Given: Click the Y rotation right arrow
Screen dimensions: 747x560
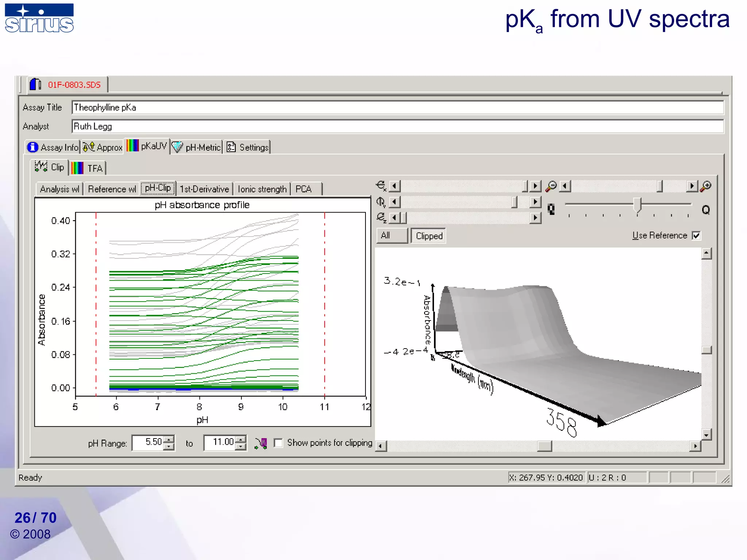Looking at the screenshot, I should pyautogui.click(x=535, y=202).
